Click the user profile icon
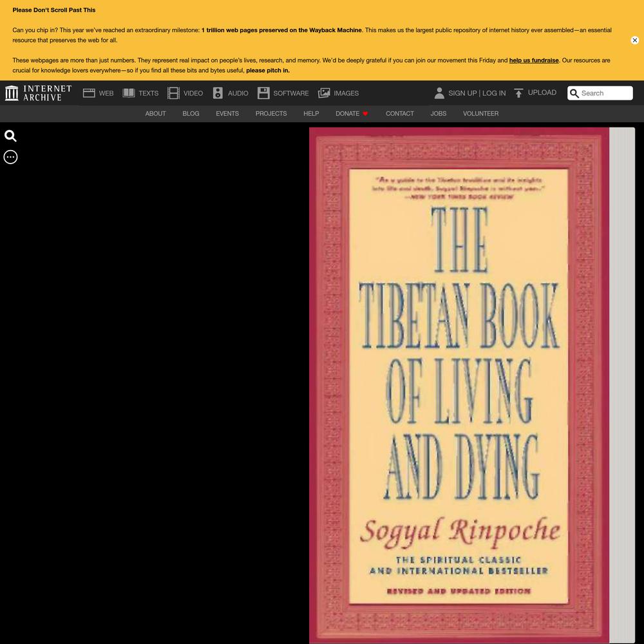 [x=439, y=93]
